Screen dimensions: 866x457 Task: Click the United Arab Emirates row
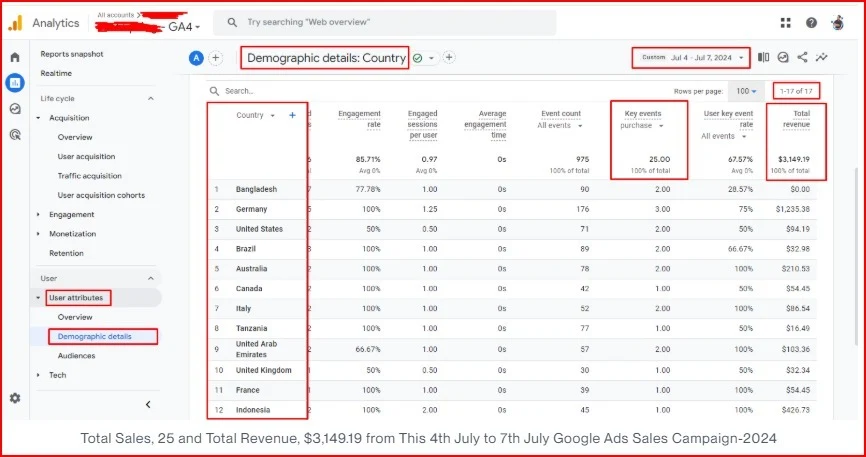511,349
